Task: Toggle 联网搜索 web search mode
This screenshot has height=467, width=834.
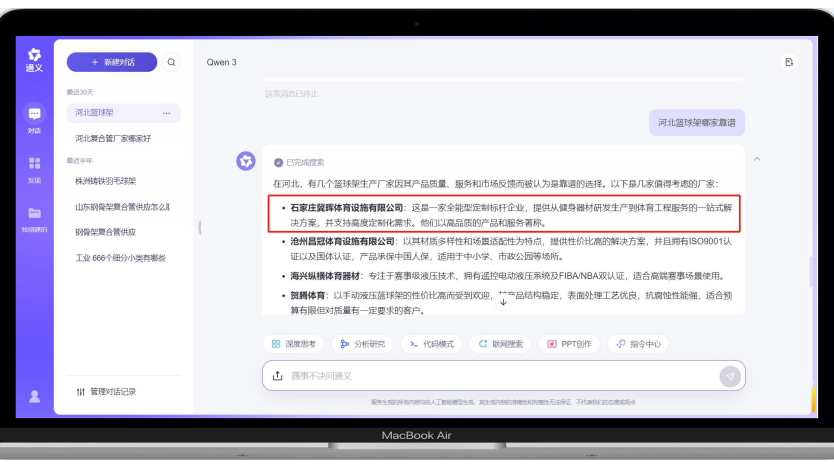Action: [x=502, y=344]
